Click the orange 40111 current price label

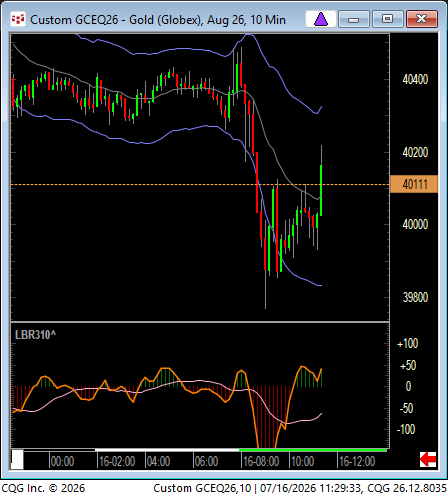(x=414, y=184)
